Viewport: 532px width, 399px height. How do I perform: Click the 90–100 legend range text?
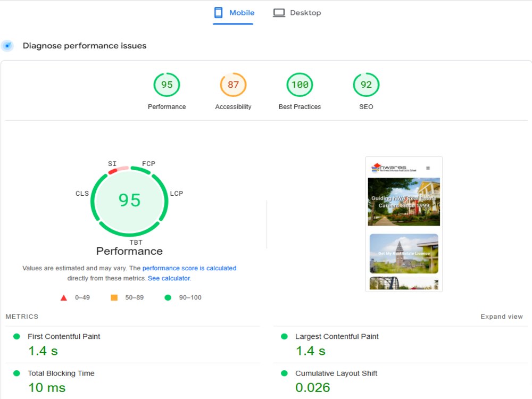(190, 297)
